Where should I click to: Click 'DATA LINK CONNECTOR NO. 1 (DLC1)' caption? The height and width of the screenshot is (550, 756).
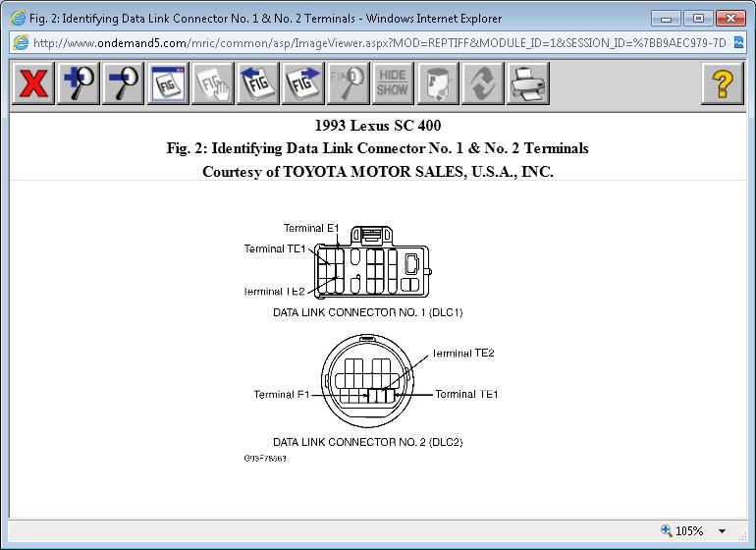coord(368,312)
